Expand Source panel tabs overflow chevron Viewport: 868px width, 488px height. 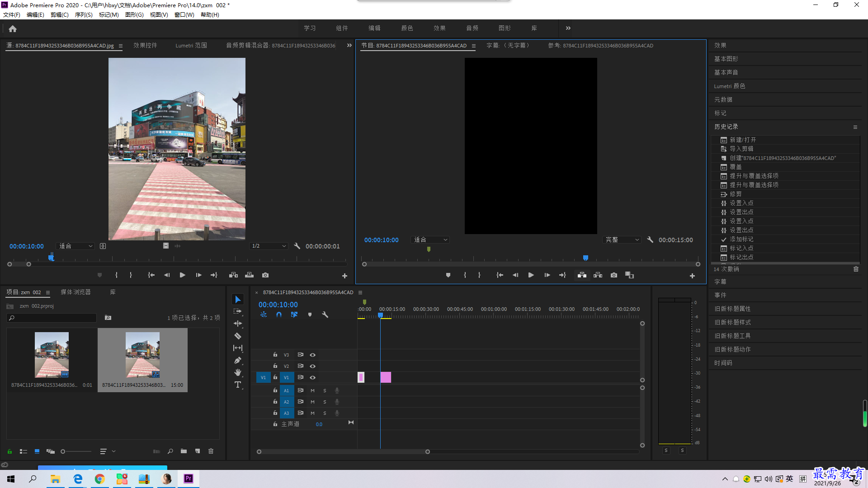click(349, 45)
